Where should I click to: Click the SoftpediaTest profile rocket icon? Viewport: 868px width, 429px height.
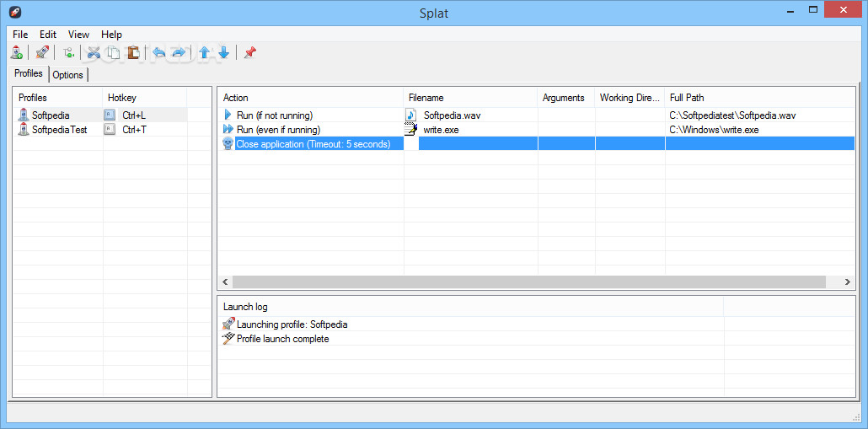24,130
